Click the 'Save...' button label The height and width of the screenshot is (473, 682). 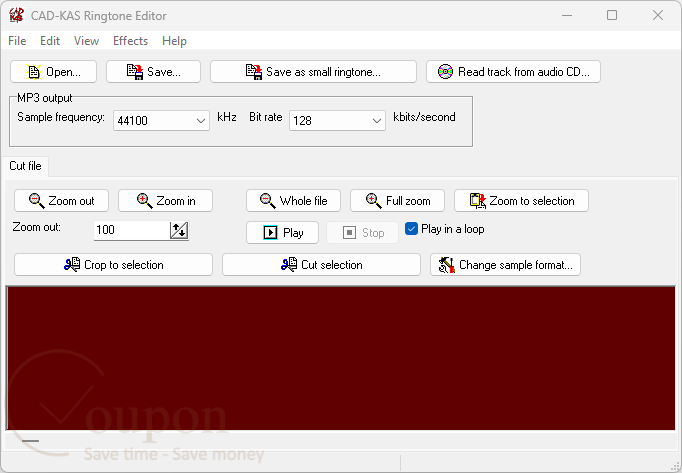pos(164,72)
